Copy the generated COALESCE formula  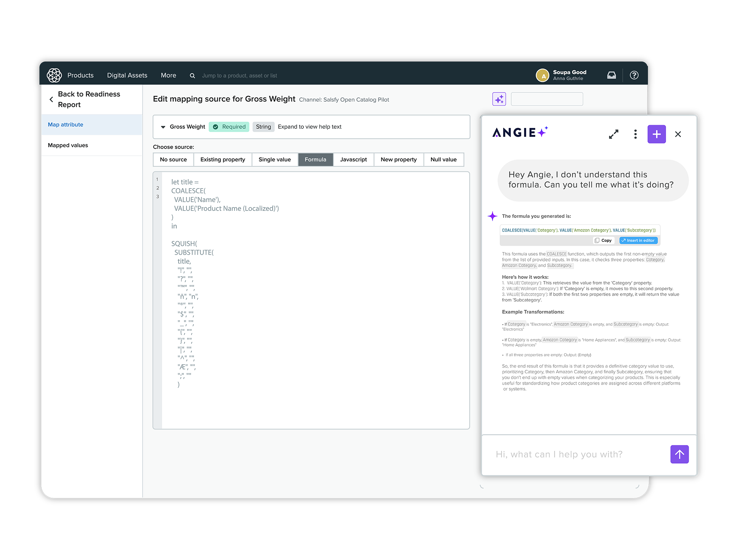(603, 240)
